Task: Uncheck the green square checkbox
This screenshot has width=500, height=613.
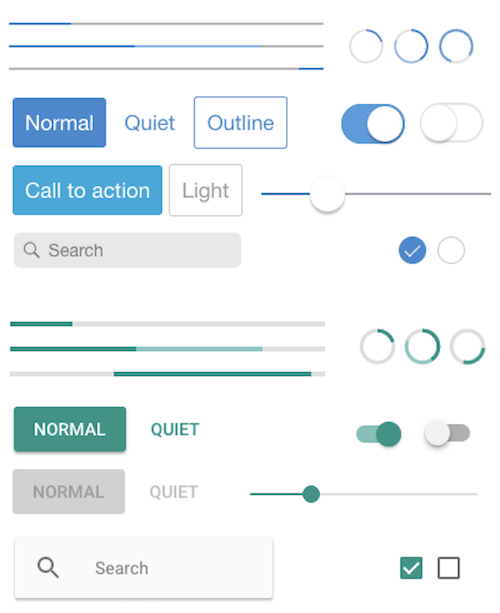Action: pos(411,568)
